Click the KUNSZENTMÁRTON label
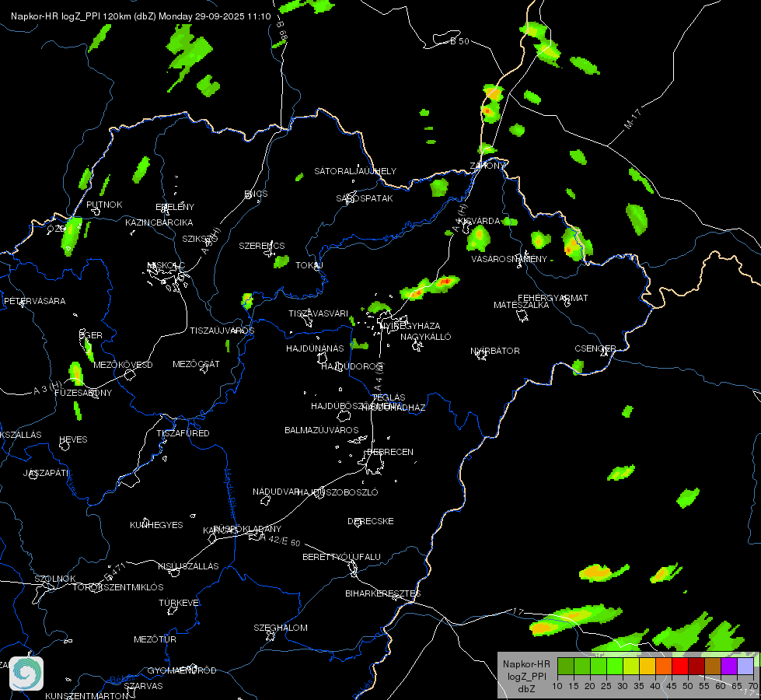761x700 pixels. coord(87,695)
